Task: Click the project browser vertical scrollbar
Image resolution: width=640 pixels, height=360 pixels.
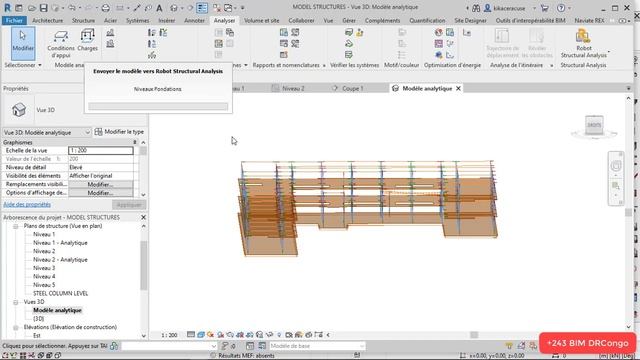Action: [143, 265]
